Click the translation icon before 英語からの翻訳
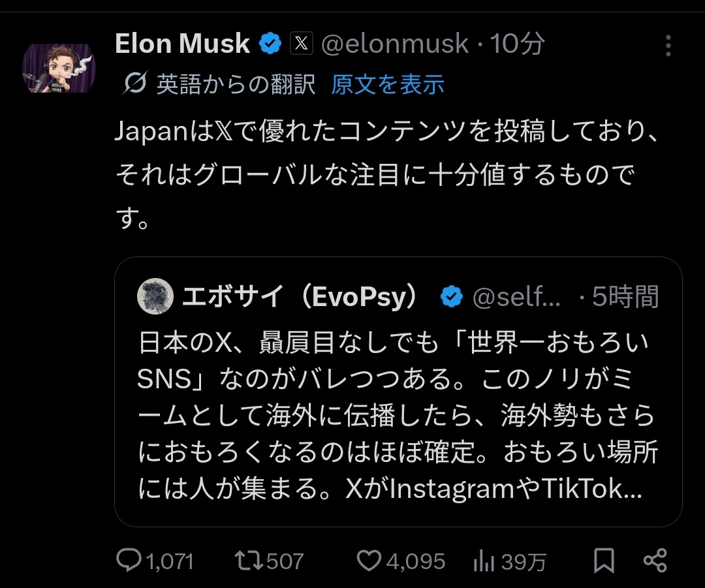Viewport: 705px width, 588px height. [x=134, y=84]
